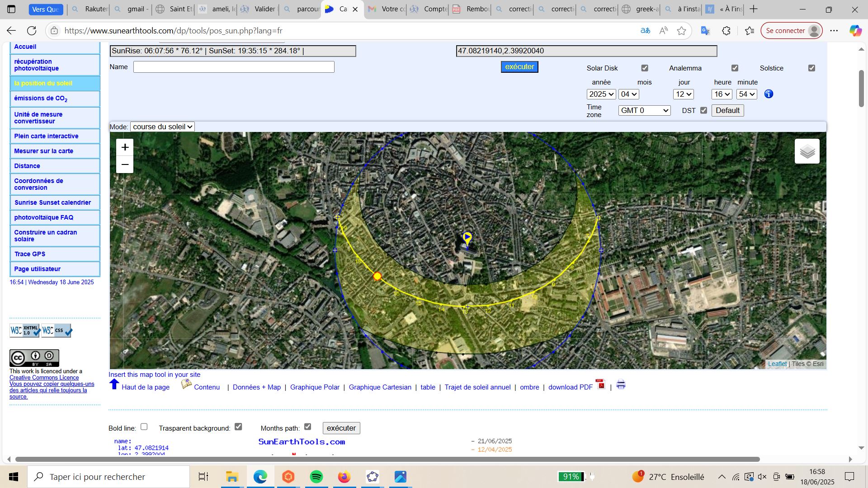Open the Graphique Polar link

tap(315, 387)
